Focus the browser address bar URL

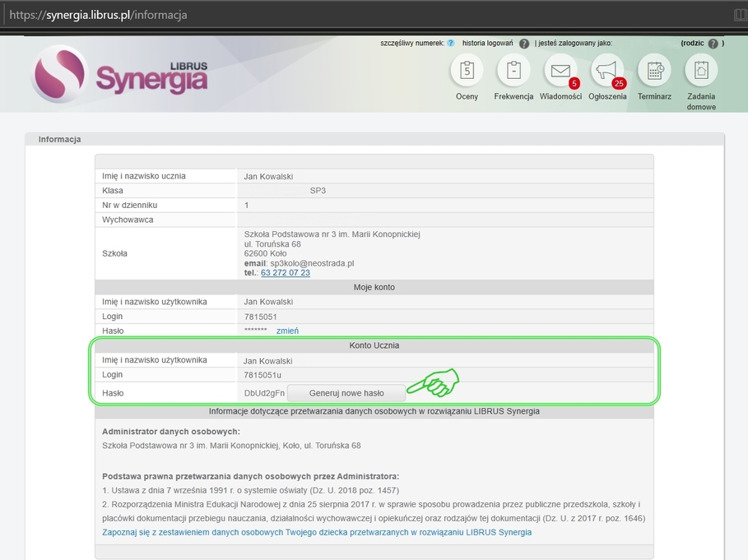coord(98,15)
